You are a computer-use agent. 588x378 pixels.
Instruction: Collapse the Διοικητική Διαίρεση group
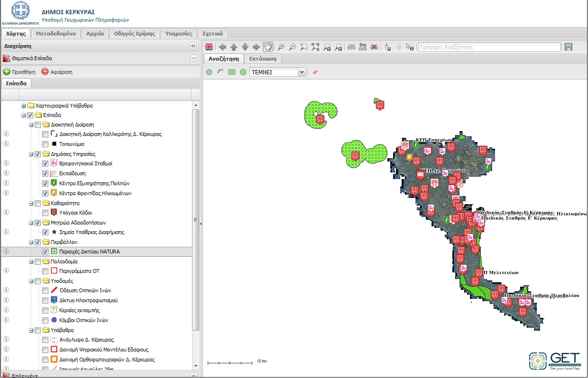pos(31,125)
